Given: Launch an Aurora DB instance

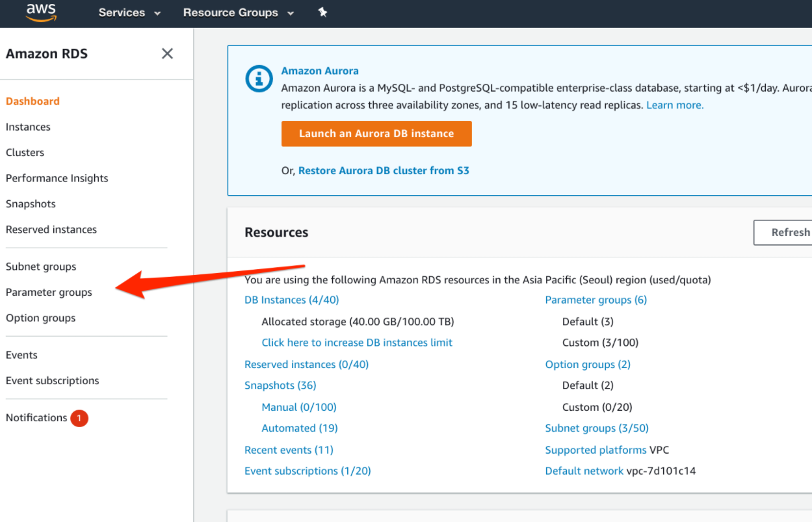Looking at the screenshot, I should click(376, 134).
